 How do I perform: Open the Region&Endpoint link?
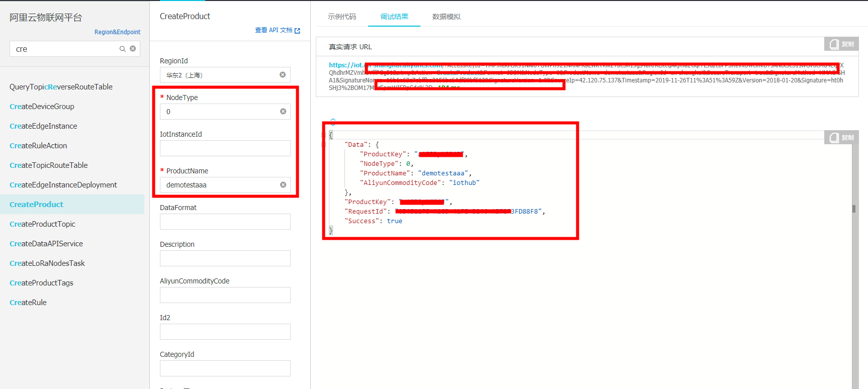tap(117, 32)
